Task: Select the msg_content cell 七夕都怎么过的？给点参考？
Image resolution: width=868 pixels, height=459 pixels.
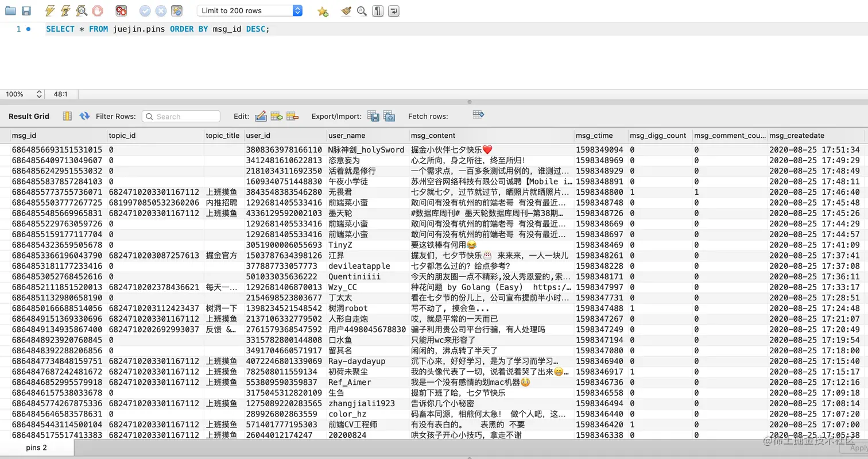Action: [x=492, y=266]
